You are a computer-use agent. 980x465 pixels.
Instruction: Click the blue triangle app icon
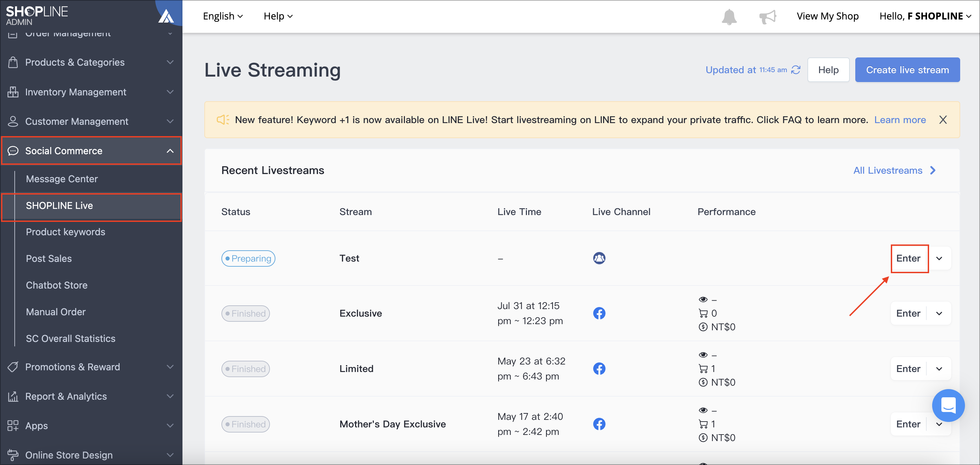166,16
